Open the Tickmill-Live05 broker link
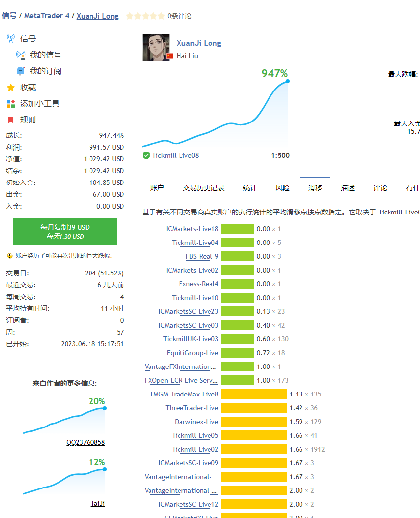 tap(195, 435)
